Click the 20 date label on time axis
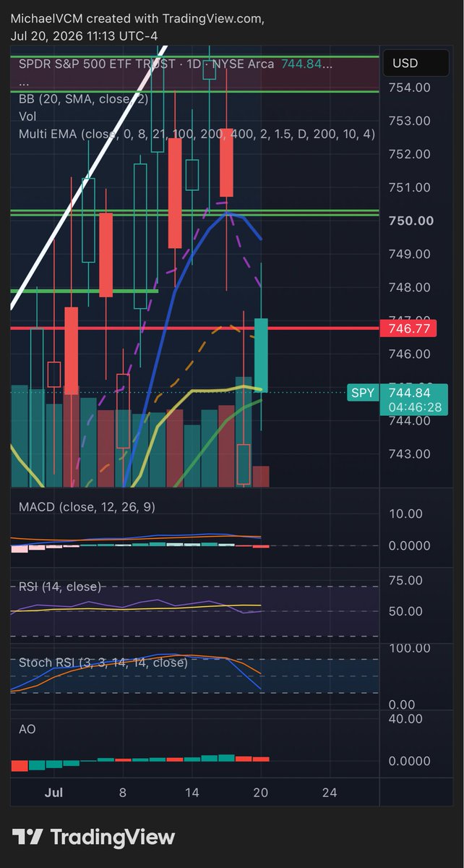This screenshot has width=464, height=868. (x=261, y=792)
